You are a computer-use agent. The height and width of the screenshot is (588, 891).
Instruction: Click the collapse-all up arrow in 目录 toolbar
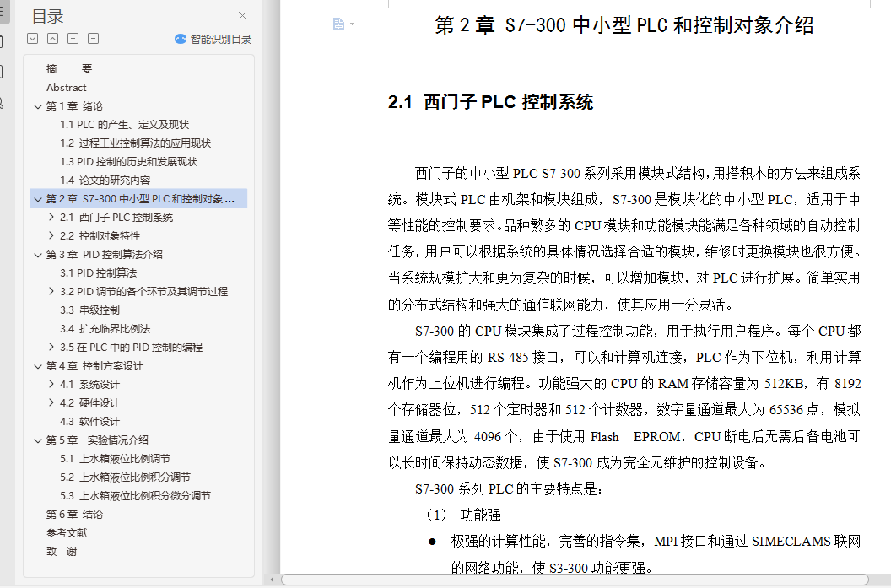53,39
